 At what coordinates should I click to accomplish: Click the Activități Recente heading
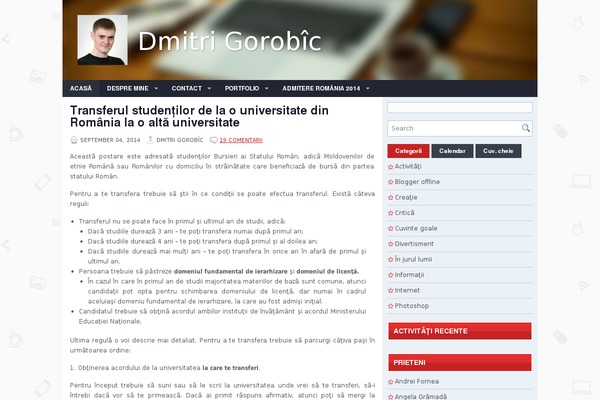pos(460,331)
